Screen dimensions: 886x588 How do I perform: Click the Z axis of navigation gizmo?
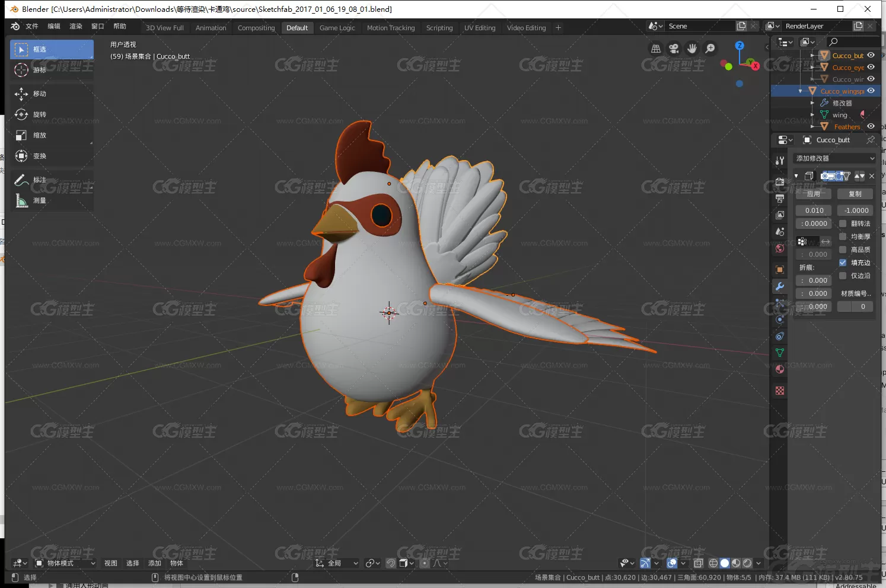[x=739, y=46]
